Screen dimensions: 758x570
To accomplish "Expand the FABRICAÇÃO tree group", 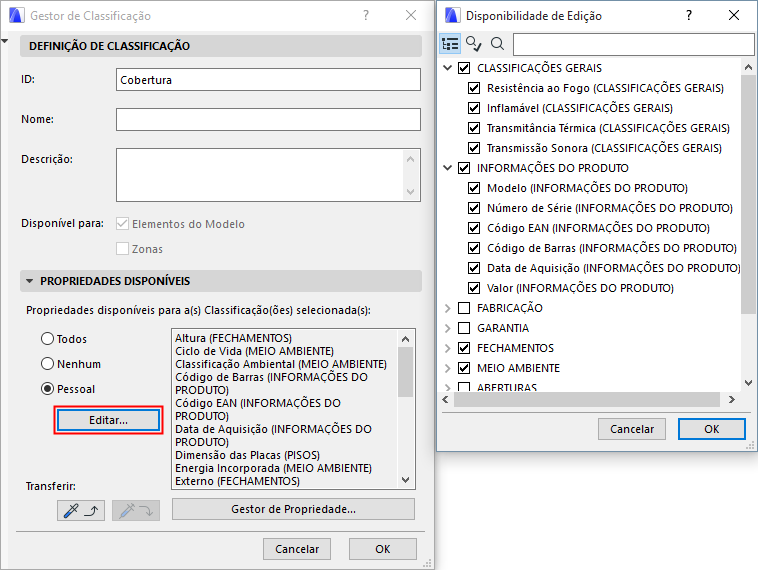I will coord(448,308).
